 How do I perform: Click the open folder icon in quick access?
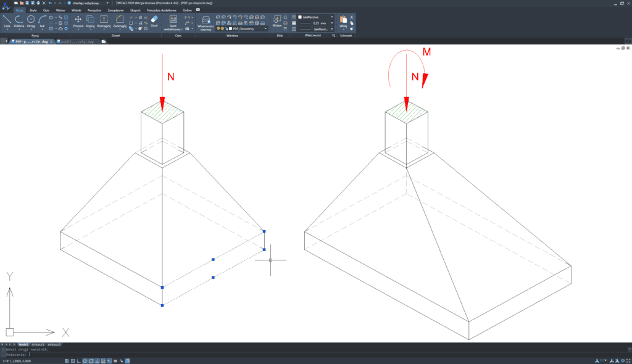pos(22,3)
